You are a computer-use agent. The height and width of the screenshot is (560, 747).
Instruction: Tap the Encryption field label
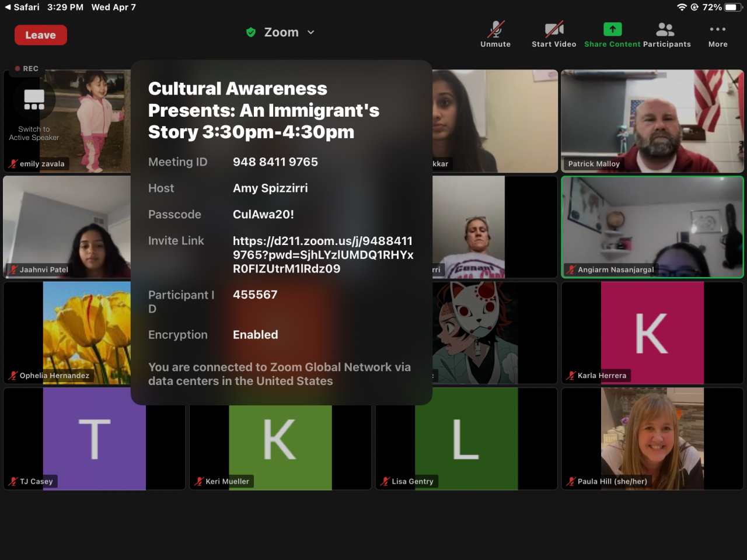point(178,335)
